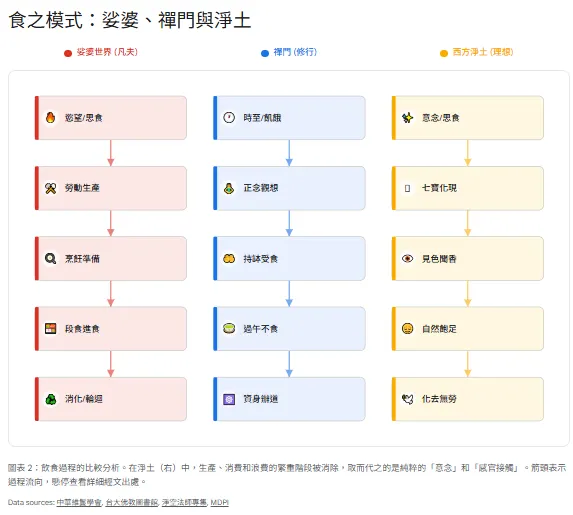Screen dimensions: 573x515
Task: Click the 七寶化現 node label
Action: pos(439,188)
